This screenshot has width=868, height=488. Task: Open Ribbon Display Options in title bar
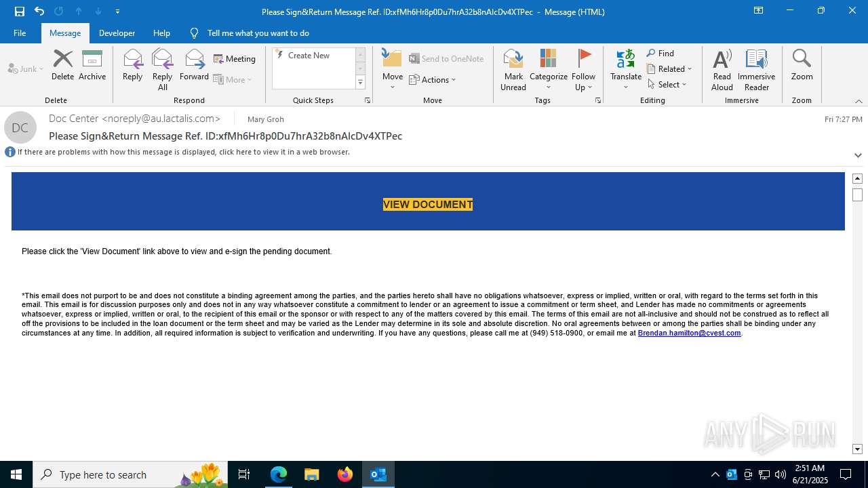(x=758, y=11)
